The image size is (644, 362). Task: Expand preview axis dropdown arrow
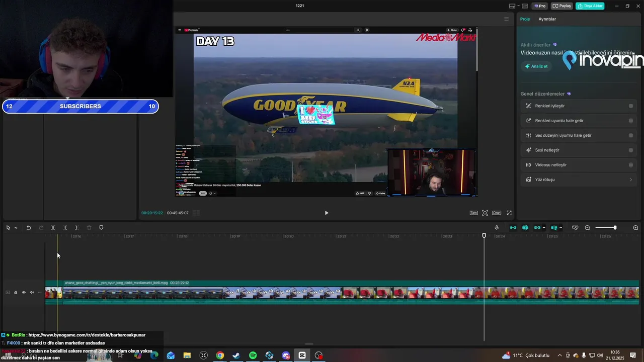click(x=560, y=228)
